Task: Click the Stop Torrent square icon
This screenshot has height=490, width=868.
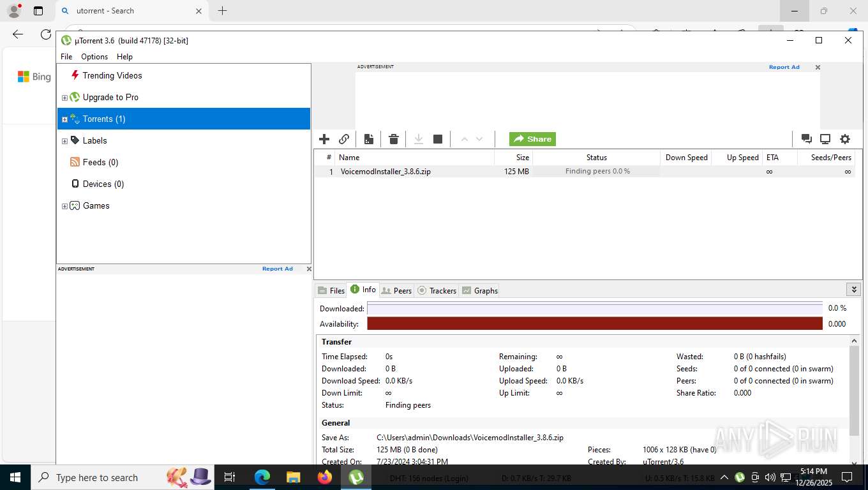Action: click(438, 139)
